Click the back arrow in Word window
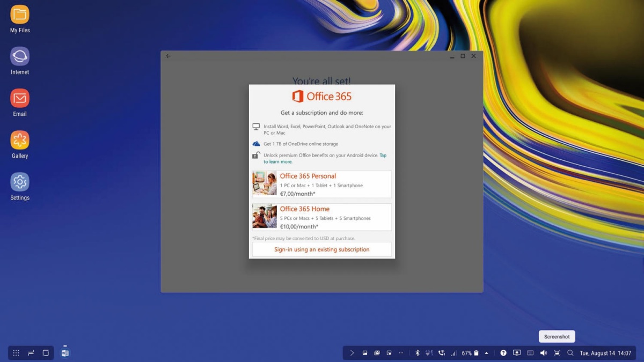The height and width of the screenshot is (362, 644). click(169, 56)
